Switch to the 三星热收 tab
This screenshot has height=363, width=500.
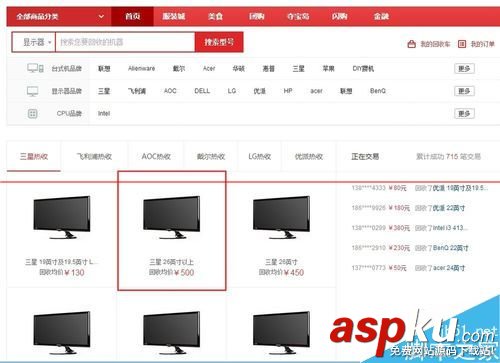point(34,156)
